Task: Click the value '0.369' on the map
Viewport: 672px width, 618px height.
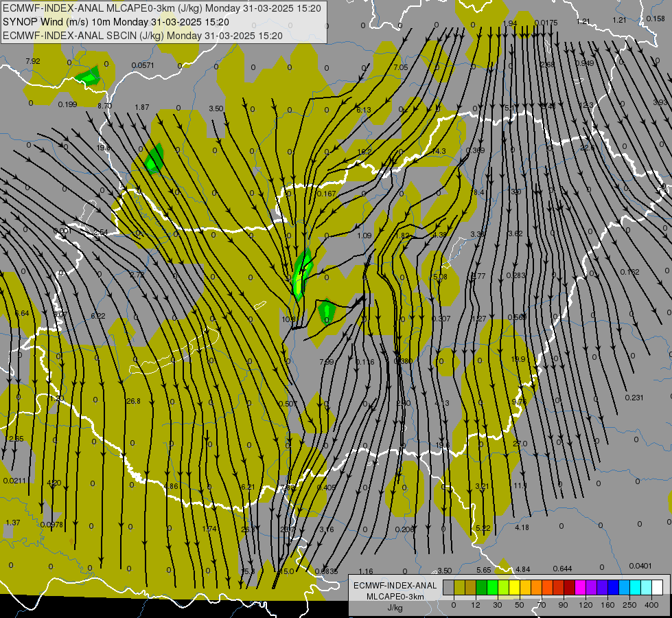Action: (x=475, y=150)
